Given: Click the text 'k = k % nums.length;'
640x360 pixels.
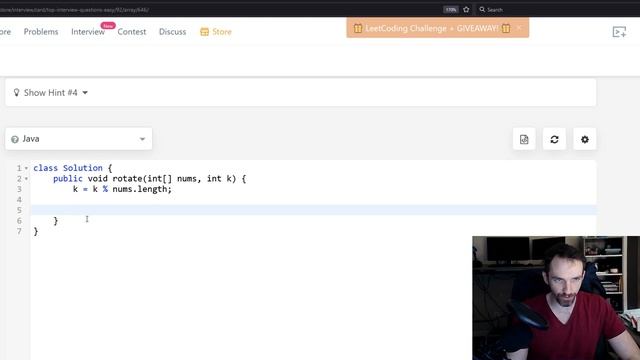Looking at the screenshot, I should pyautogui.click(x=122, y=189).
